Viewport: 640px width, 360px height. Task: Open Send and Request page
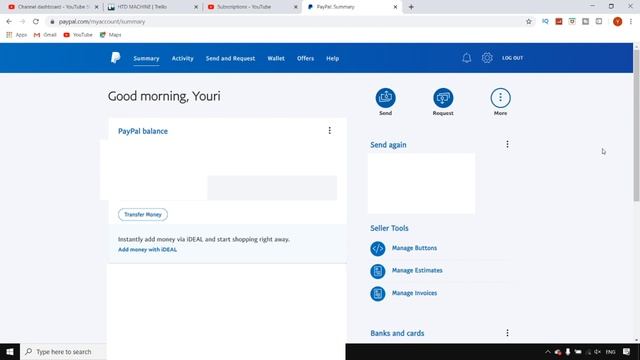(230, 58)
